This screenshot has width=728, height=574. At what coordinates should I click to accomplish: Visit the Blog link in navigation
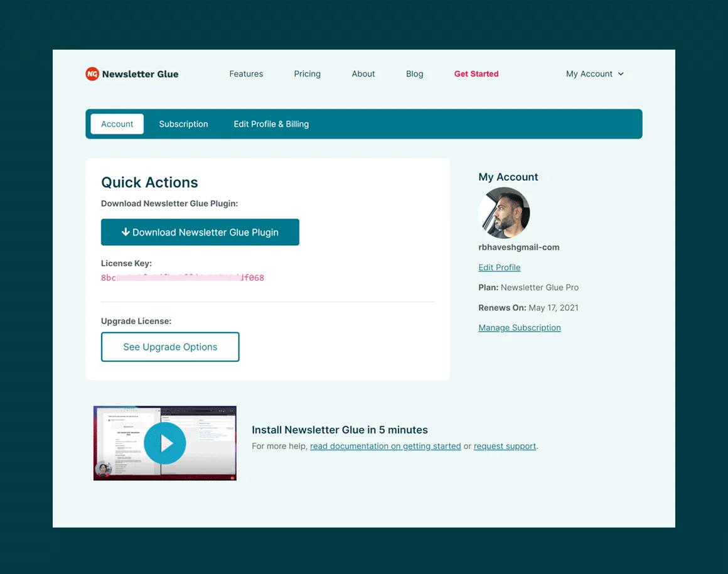click(x=414, y=74)
